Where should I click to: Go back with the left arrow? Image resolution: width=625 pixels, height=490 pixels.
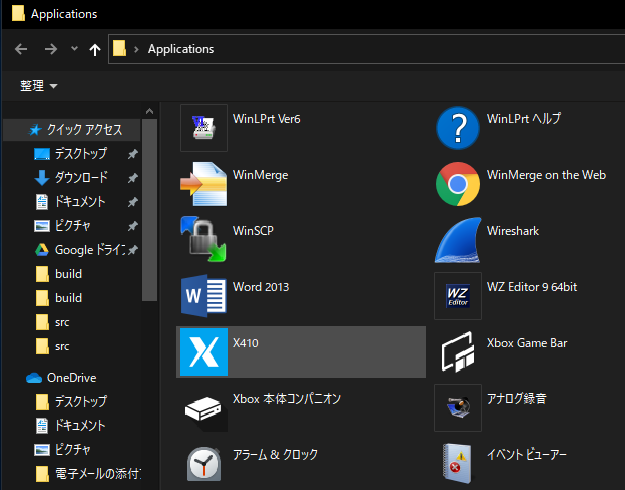pos(21,49)
